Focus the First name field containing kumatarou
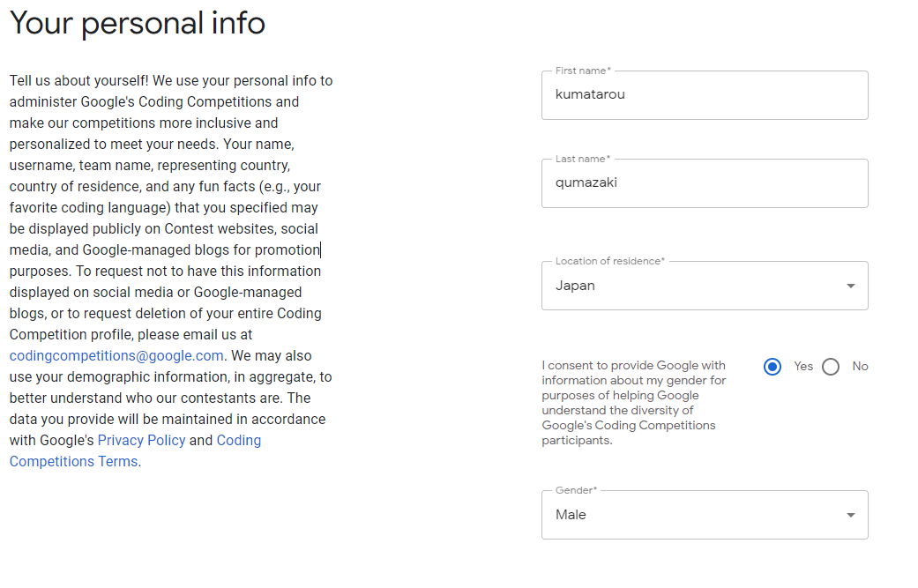This screenshot has height=588, width=918. tap(705, 95)
